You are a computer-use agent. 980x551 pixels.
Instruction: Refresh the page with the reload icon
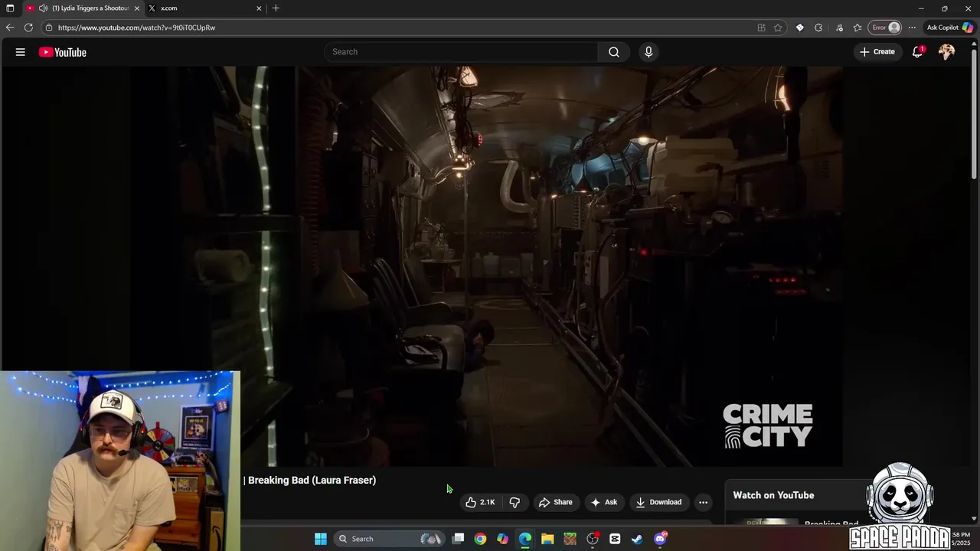coord(28,28)
